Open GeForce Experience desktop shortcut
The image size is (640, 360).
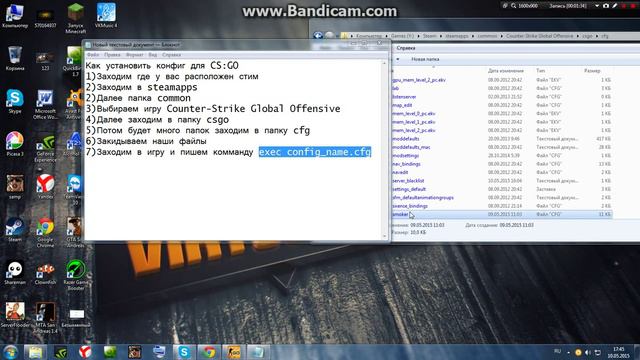point(45,148)
